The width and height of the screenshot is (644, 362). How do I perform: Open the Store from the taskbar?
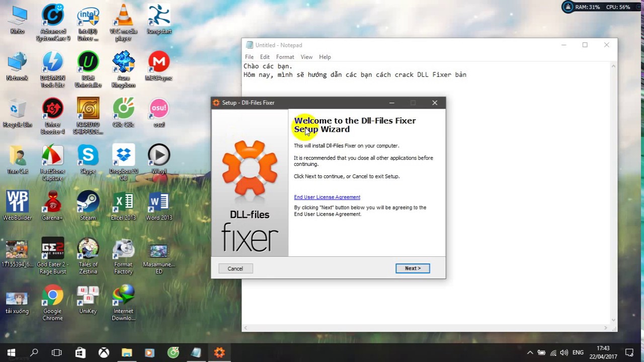point(80,352)
